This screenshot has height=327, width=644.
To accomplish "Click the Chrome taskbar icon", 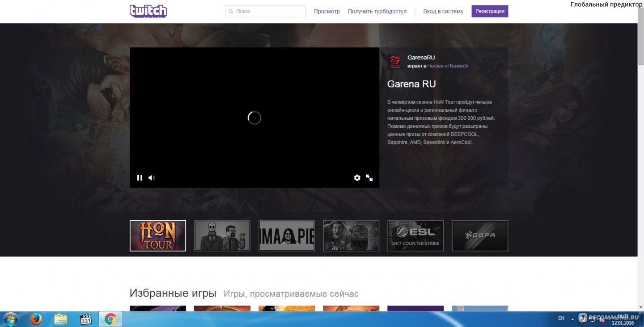I will [110, 319].
